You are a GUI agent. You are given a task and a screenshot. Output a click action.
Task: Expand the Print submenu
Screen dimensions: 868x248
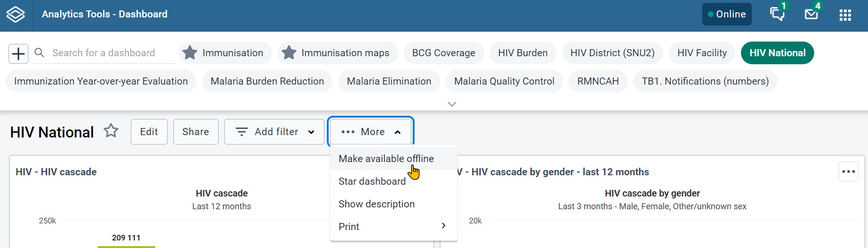(x=394, y=227)
